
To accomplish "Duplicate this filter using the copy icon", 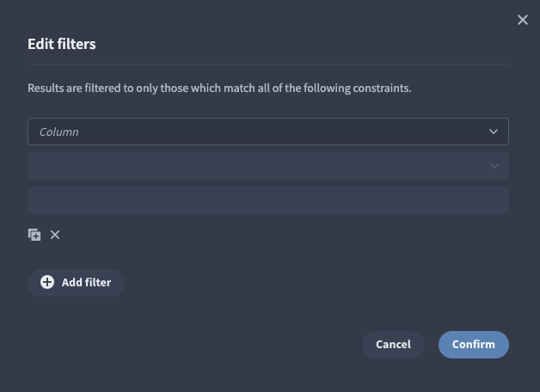I will [34, 235].
